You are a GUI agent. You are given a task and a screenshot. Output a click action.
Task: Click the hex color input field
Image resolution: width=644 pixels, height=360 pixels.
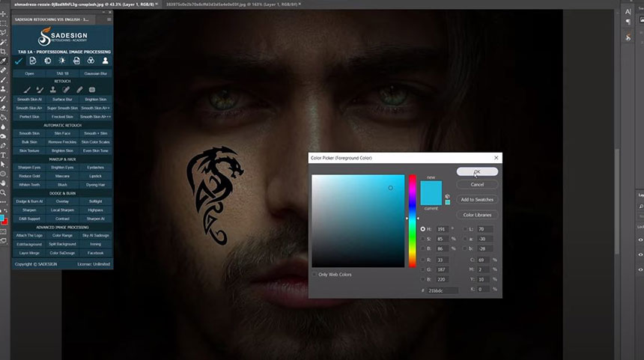(x=441, y=290)
